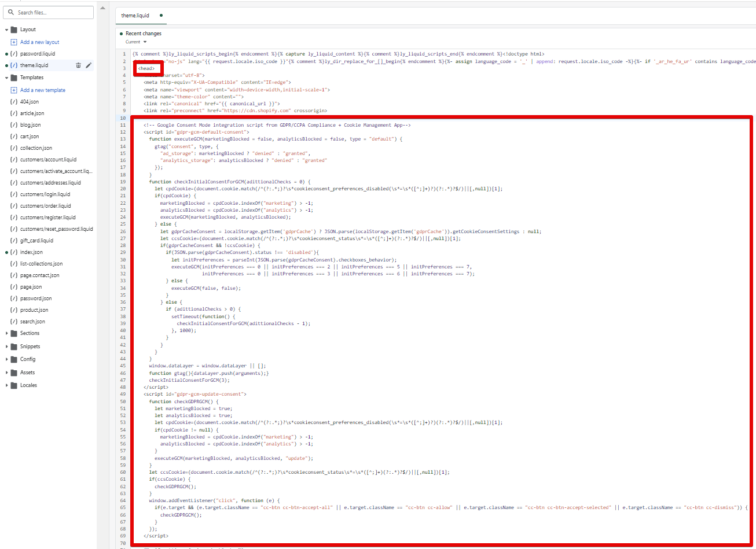Delete theme.liquid with the trash icon
This screenshot has width=756, height=549.
coord(78,65)
